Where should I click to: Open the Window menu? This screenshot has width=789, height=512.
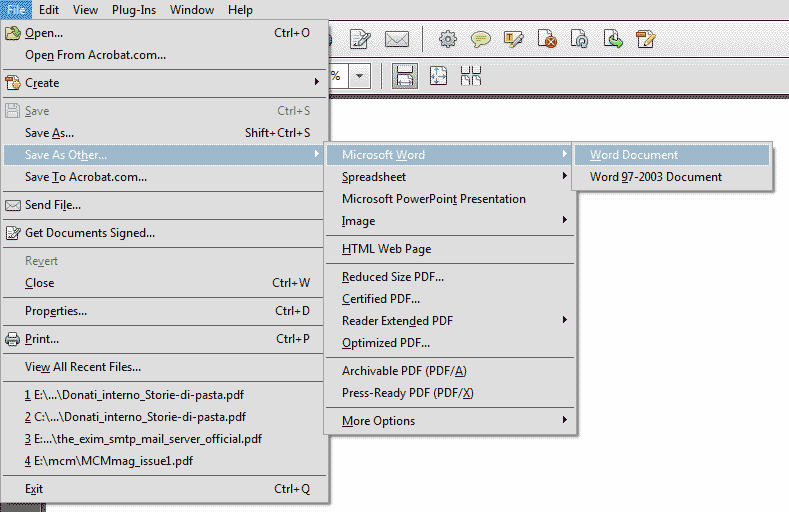click(x=192, y=10)
